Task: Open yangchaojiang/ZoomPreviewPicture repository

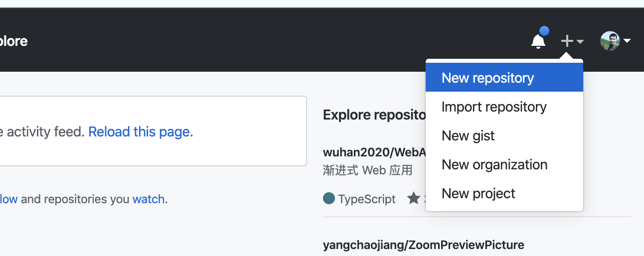Action: (x=423, y=245)
